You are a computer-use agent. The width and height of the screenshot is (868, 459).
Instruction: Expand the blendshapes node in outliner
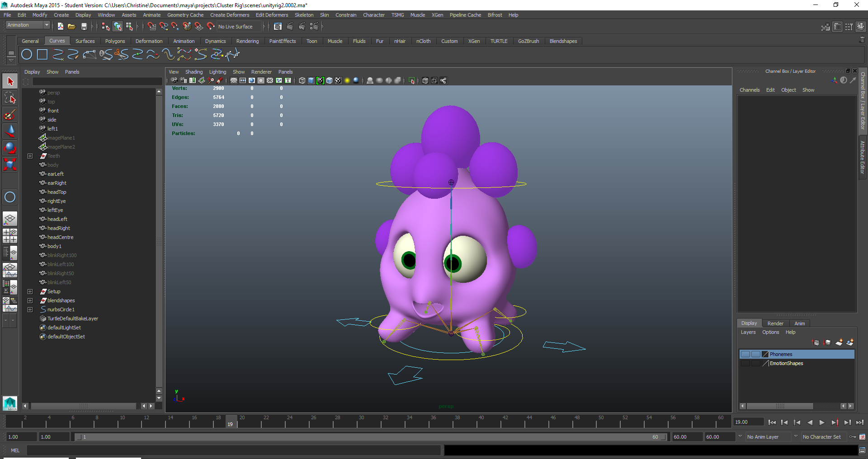coord(30,300)
